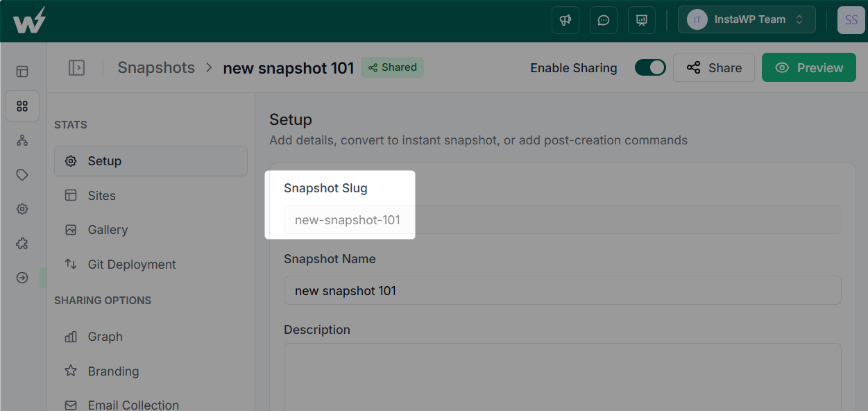This screenshot has height=411, width=868.
Task: Click the settings gear icon in left rail
Action: 22,209
